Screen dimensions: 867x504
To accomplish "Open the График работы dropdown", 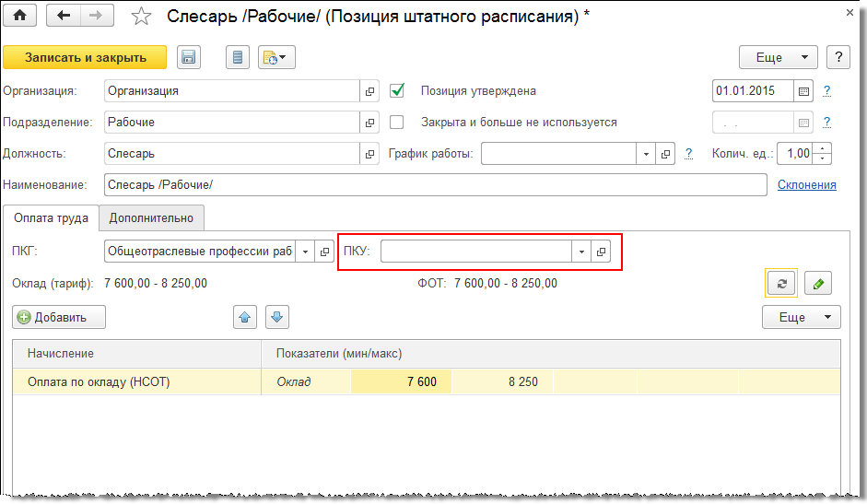I will [x=646, y=154].
